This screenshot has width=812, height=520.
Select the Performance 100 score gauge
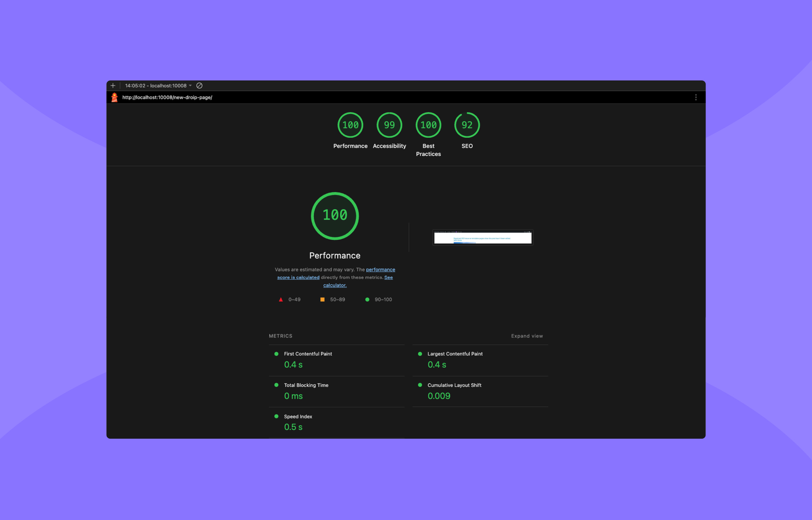350,125
